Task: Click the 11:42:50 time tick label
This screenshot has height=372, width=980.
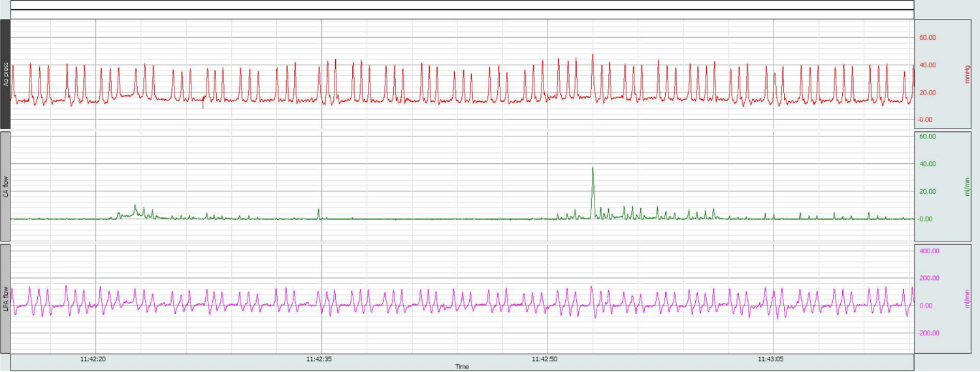Action: click(x=545, y=359)
